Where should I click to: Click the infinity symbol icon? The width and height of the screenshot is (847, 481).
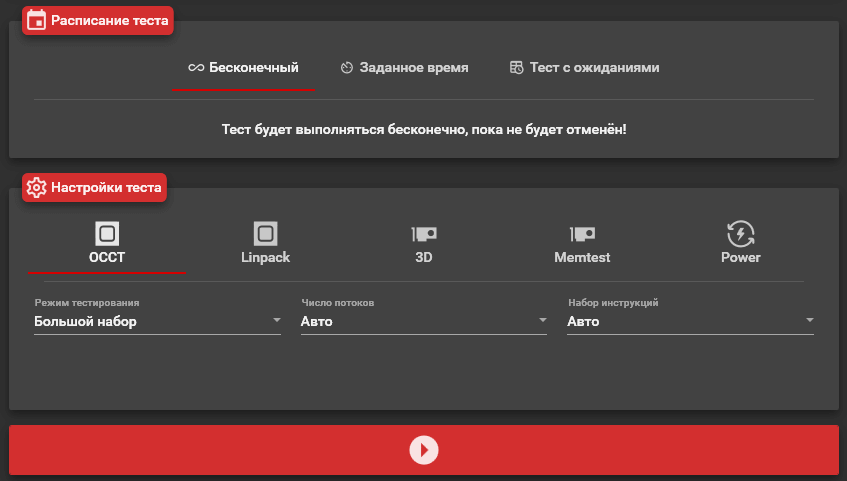(x=196, y=68)
